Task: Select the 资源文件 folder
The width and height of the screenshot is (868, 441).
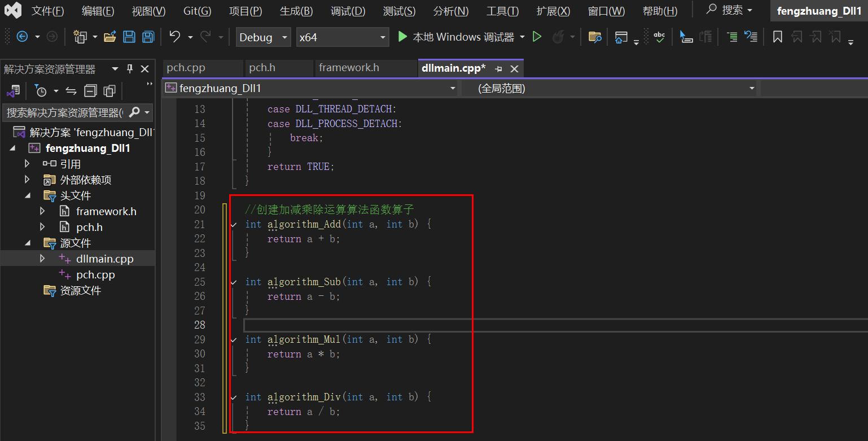Action: click(81, 290)
